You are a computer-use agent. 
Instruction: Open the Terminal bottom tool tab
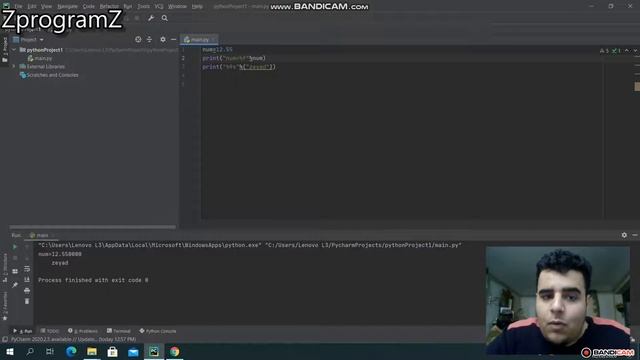point(119,331)
